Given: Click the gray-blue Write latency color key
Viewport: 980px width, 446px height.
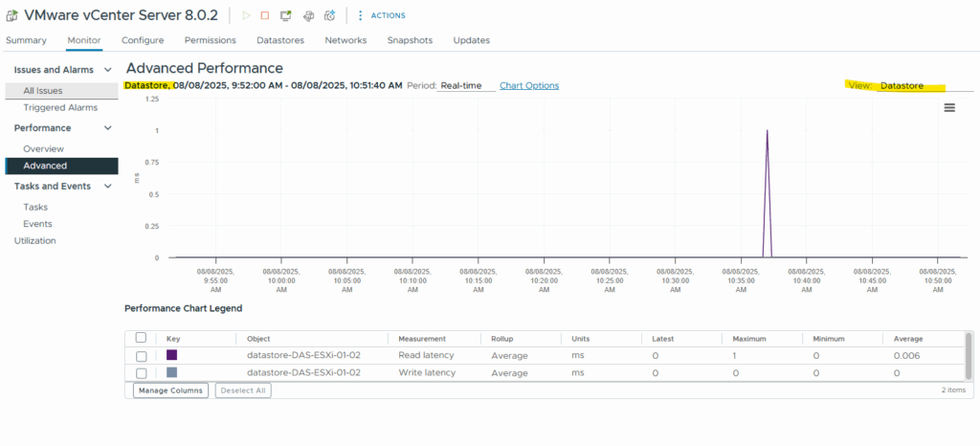Looking at the screenshot, I should [172, 372].
